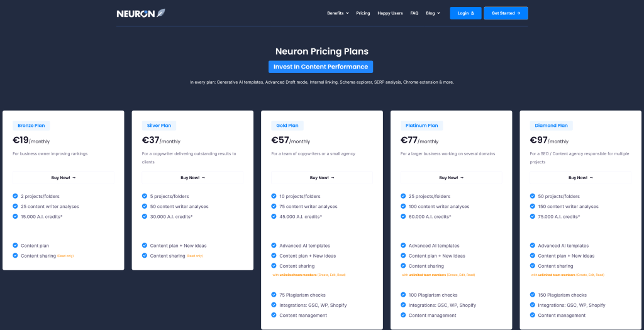Open the Pricing menu item

(x=363, y=13)
